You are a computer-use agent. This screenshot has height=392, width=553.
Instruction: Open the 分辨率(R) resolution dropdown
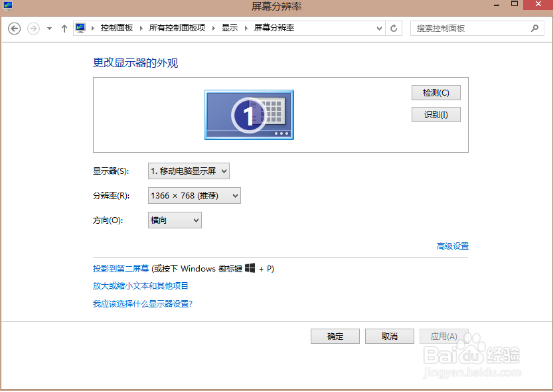point(194,195)
